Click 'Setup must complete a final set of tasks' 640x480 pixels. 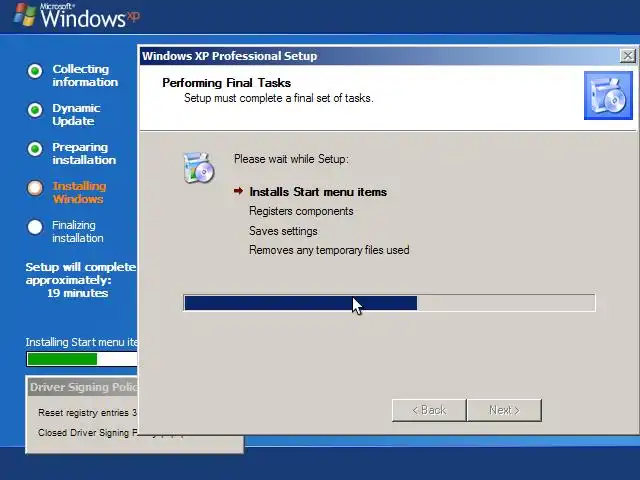[279, 98]
